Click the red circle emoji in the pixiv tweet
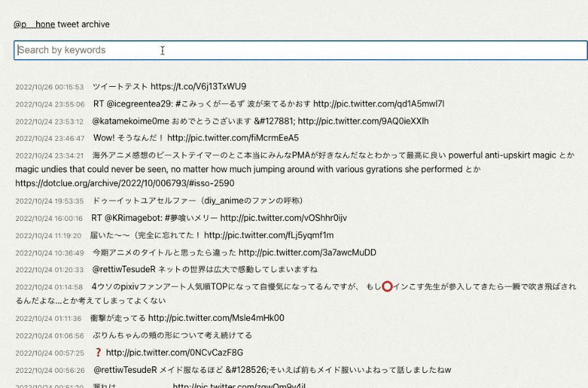Screen dimensions: 588x388 click(387, 287)
